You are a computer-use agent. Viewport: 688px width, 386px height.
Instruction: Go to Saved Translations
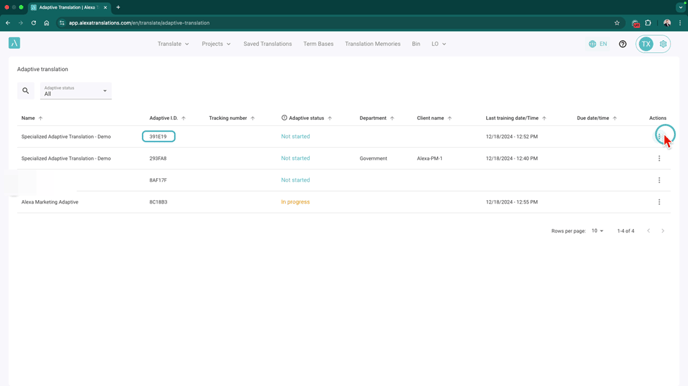268,44
